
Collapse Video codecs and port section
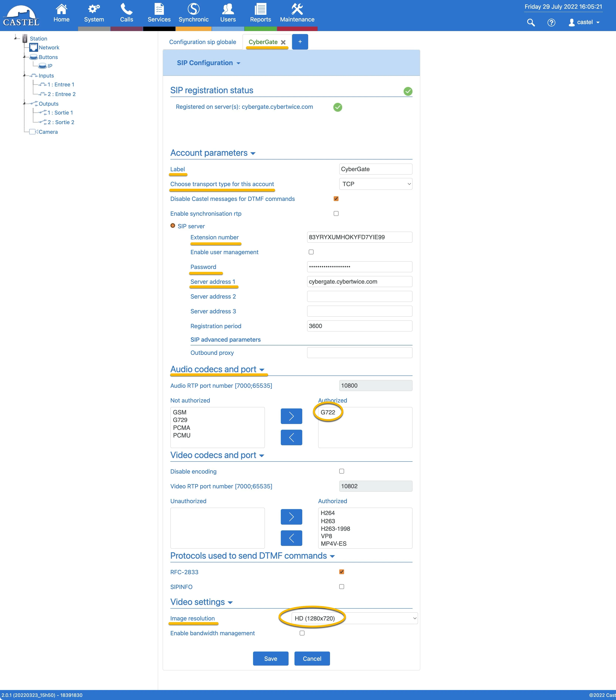[217, 455]
